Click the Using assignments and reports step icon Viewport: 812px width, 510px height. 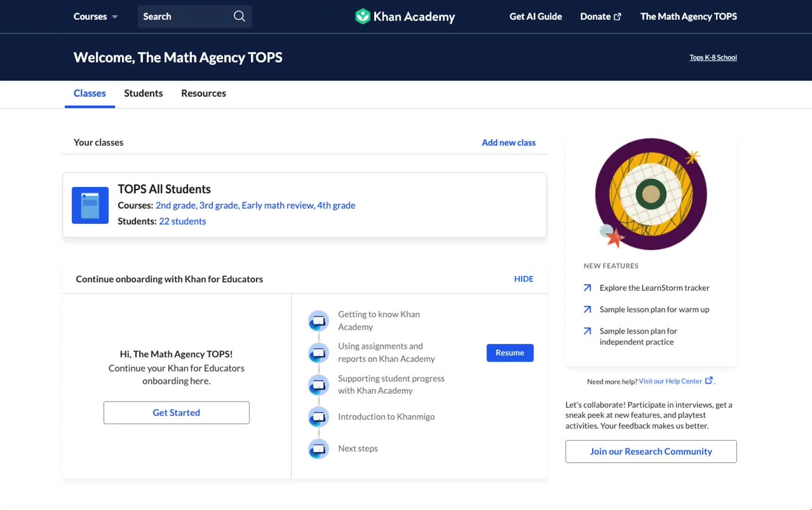319,353
